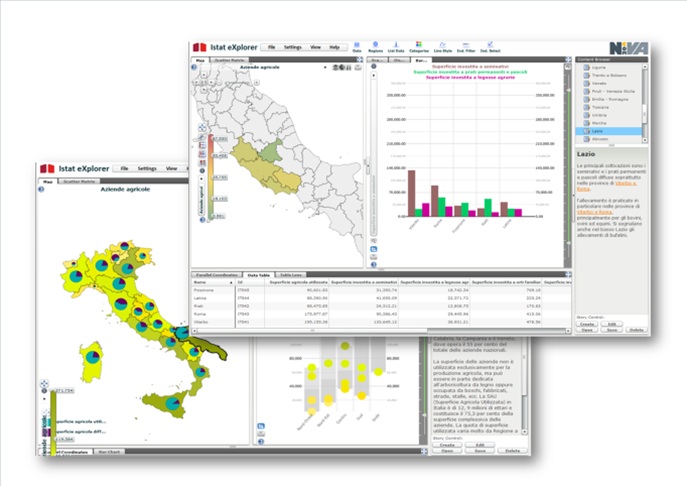Click Istat red logo in the back window
687x486 pixels.
point(47,168)
